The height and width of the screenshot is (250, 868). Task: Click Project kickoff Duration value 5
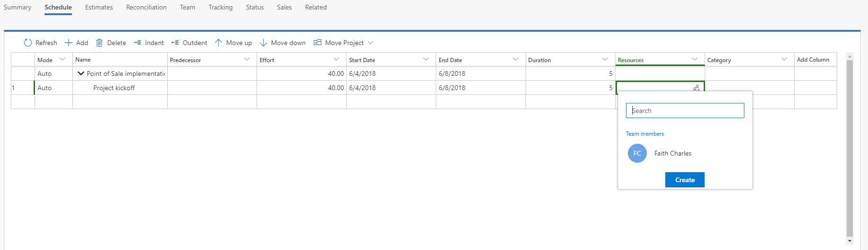[x=611, y=88]
